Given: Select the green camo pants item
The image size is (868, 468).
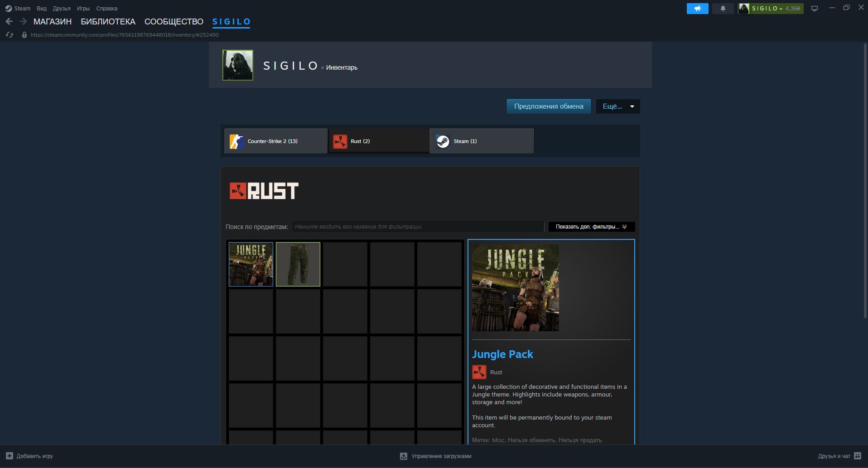Looking at the screenshot, I should tap(298, 264).
